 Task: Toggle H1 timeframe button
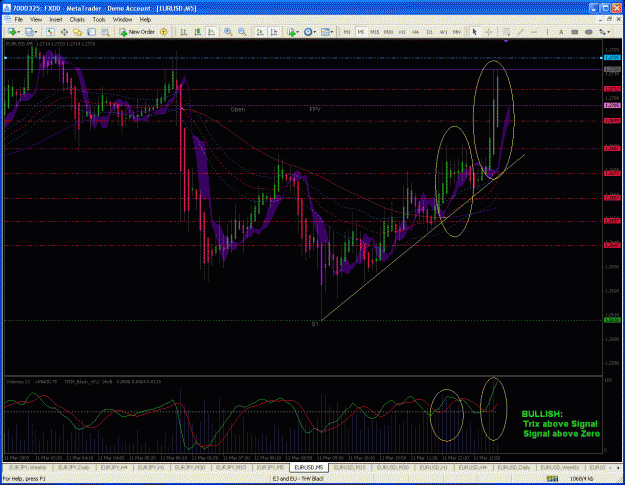[402, 32]
